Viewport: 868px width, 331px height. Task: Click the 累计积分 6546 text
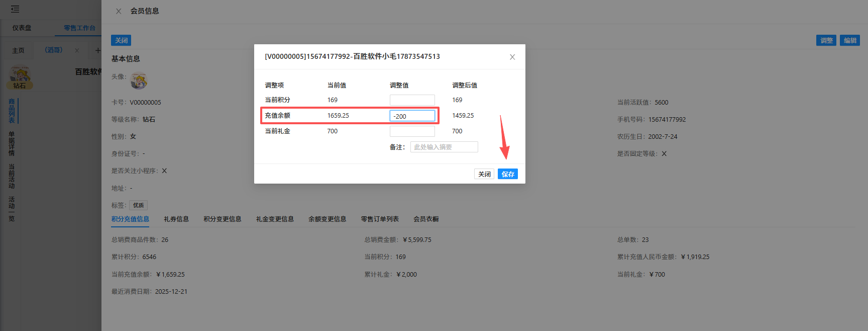click(134, 257)
